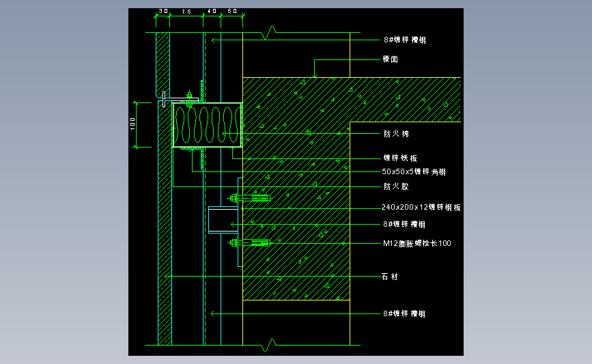The height and width of the screenshot is (364, 592).
Task: Select the 8#镀锌槽钢 label above 楼面
Action: pyautogui.click(x=405, y=40)
